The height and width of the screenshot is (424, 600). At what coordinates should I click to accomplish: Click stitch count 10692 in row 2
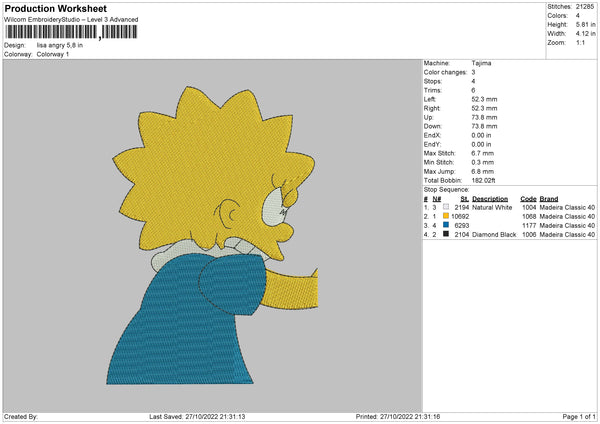pos(460,216)
